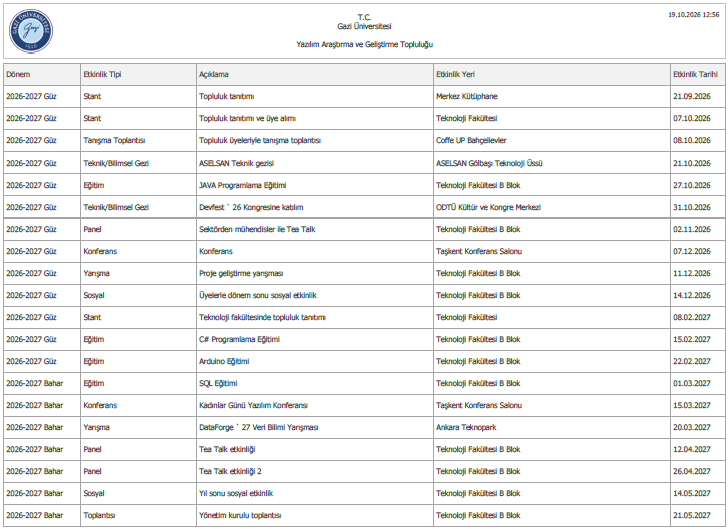
Task: Click the Gazi Üniversitesi logo
Action: pos(31,31)
